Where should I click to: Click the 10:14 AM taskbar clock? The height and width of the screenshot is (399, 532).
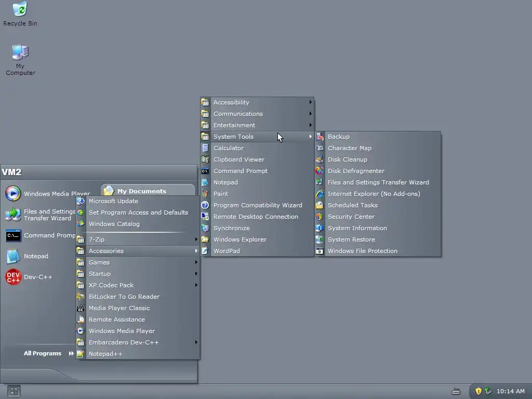pos(510,391)
